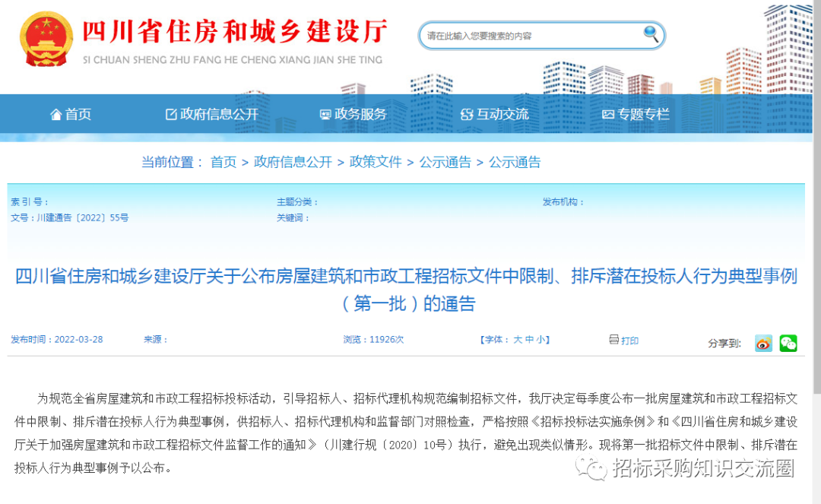
Task: Click the last 公示通告 breadcrumb link
Action: [515, 162]
